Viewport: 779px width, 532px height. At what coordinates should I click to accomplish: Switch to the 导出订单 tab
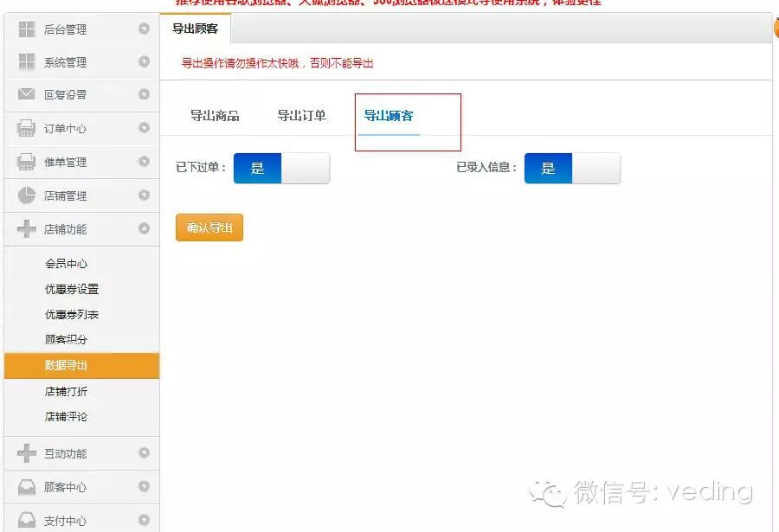301,116
